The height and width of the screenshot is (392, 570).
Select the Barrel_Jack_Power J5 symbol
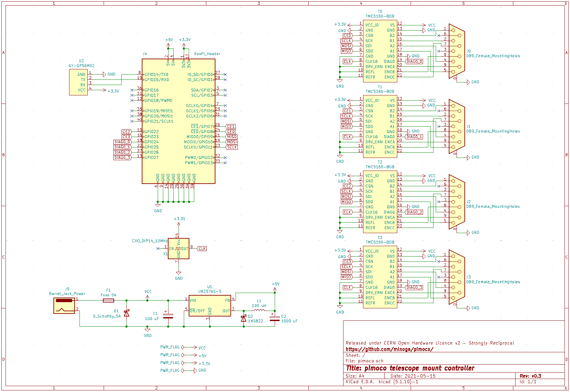click(64, 306)
